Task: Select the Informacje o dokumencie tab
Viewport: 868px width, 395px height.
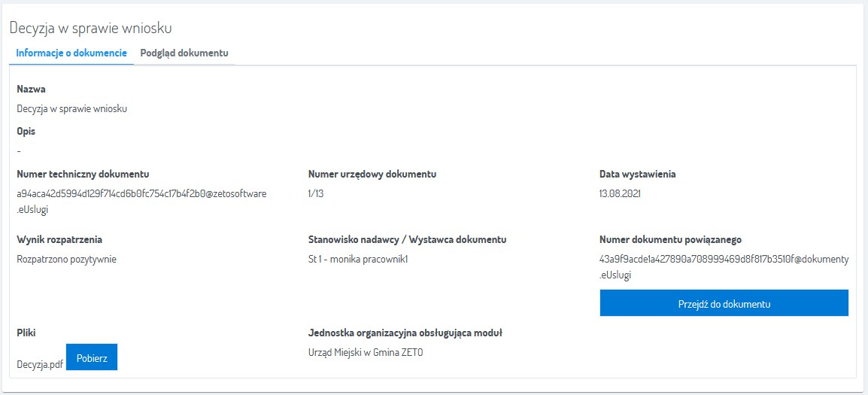Action: (71, 53)
